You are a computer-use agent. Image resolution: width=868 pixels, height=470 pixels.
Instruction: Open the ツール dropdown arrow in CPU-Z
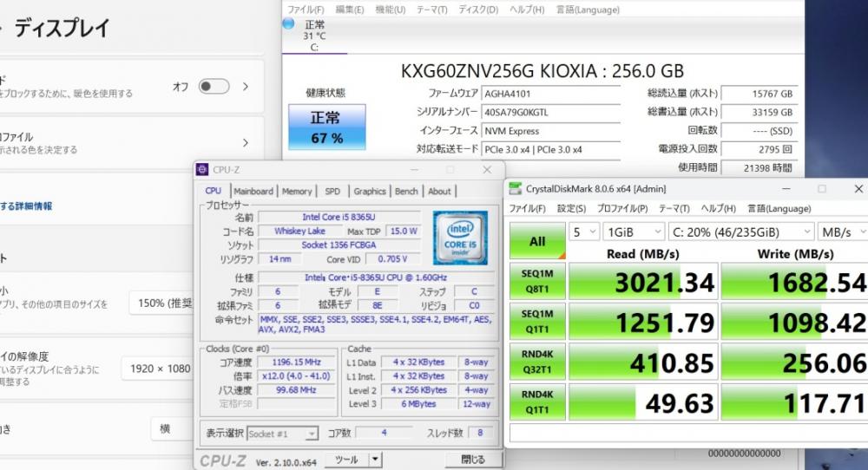tap(375, 459)
